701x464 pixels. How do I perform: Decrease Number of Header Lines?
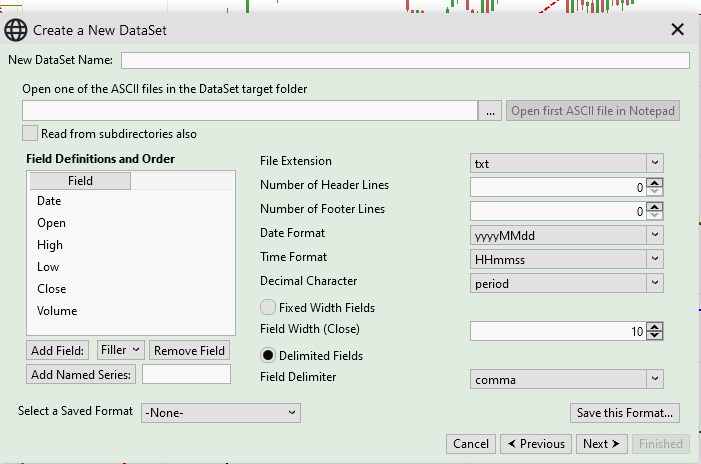pyautogui.click(x=655, y=191)
